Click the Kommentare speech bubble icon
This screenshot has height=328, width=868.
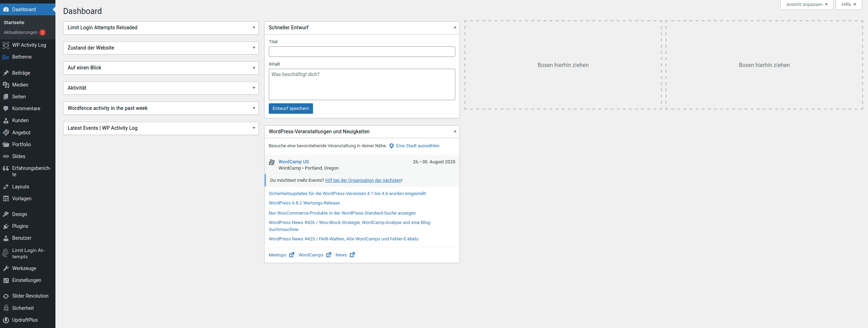click(x=6, y=109)
